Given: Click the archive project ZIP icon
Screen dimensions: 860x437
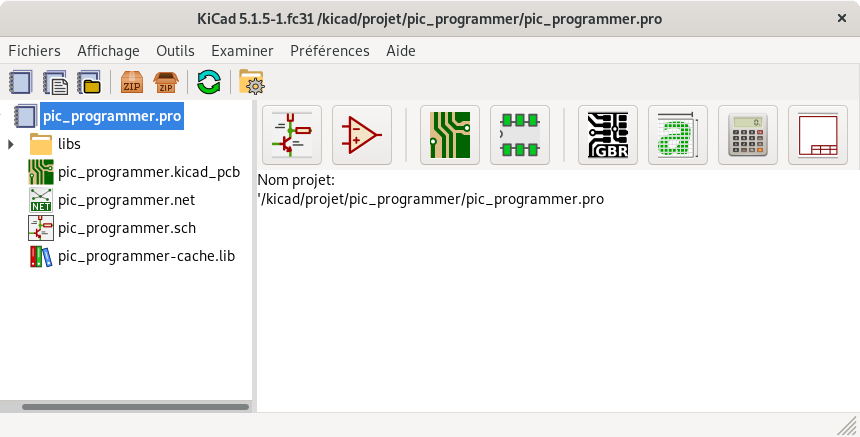Looking at the screenshot, I should coord(132,82).
